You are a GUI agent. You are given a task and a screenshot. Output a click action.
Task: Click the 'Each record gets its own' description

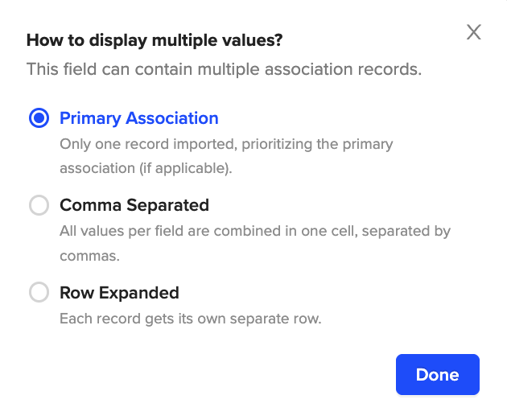(190, 319)
